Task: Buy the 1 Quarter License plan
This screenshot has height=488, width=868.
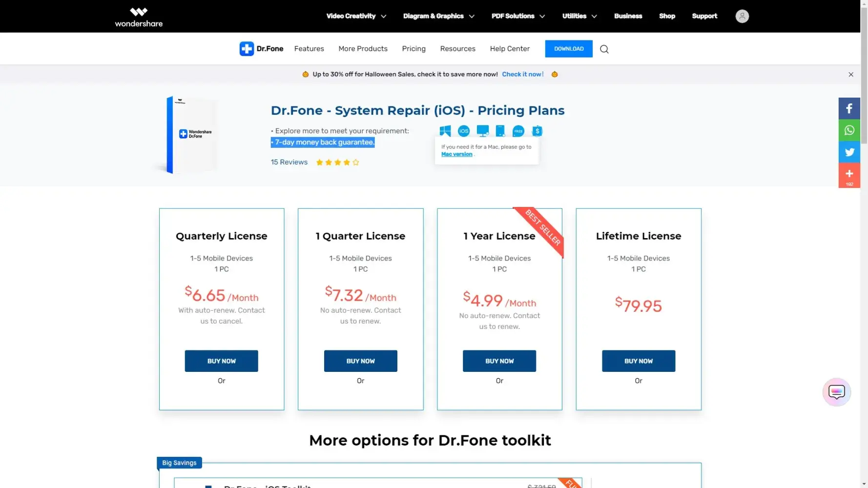Action: click(360, 361)
